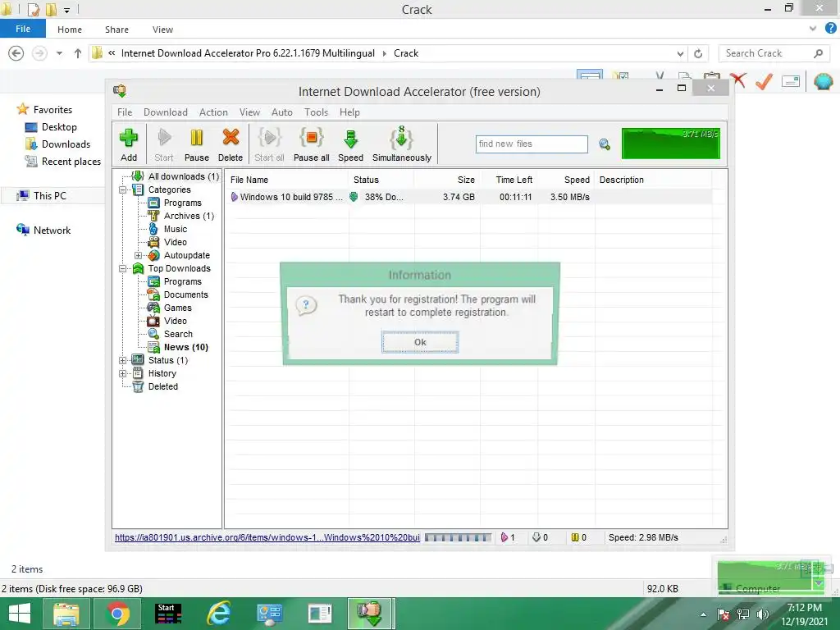The height and width of the screenshot is (630, 840).
Task: Open the File menu in Download Accelerator
Action: pos(125,112)
